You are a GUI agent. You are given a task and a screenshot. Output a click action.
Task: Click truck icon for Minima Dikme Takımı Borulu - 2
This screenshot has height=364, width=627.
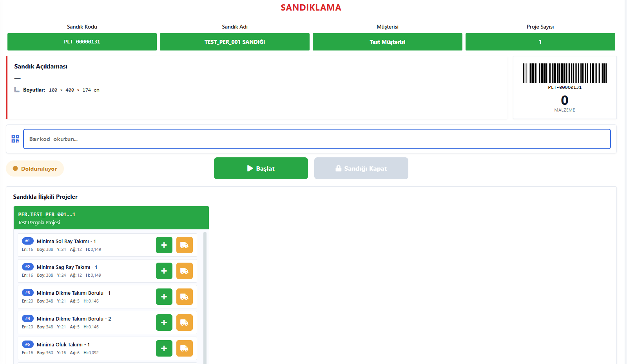185,323
